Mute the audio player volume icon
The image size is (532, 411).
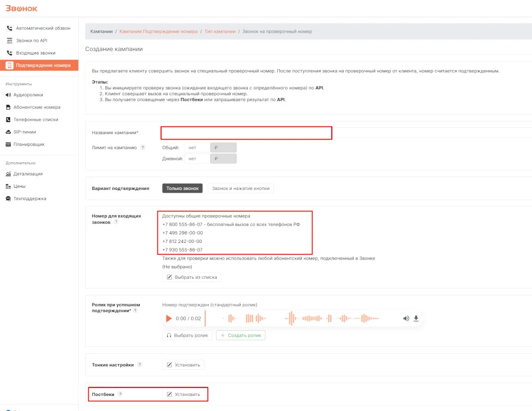406,318
